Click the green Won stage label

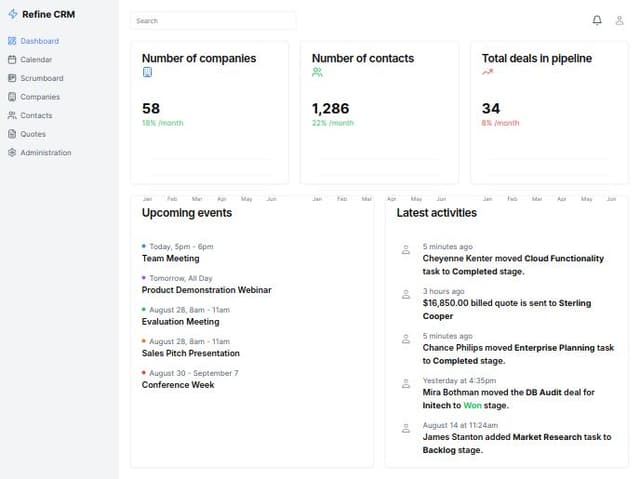[x=472, y=406]
